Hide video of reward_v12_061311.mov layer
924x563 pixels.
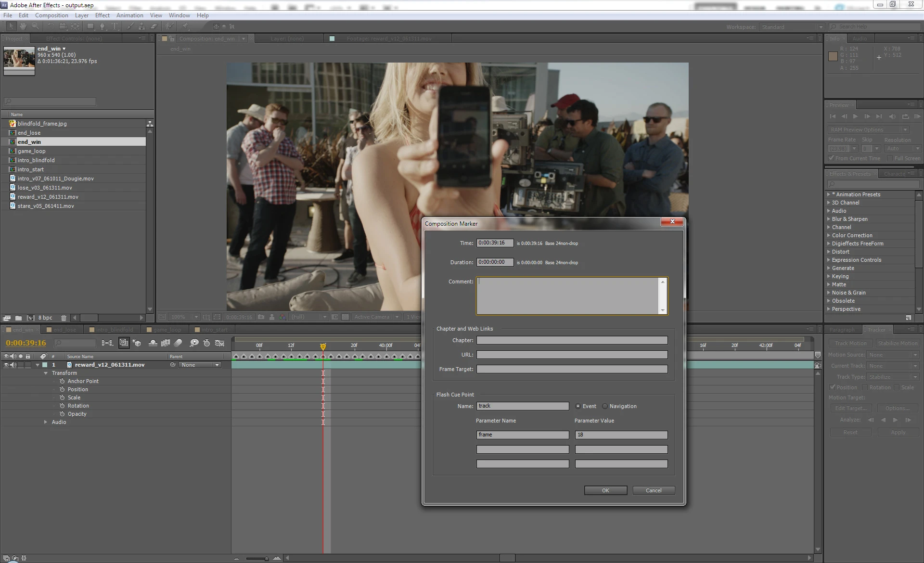click(6, 365)
